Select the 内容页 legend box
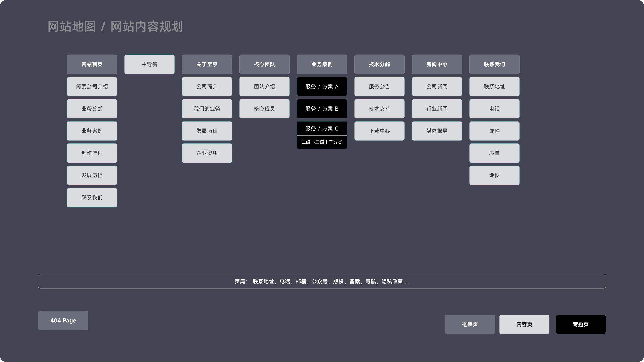Image resolution: width=644 pixels, height=362 pixels. click(x=524, y=324)
